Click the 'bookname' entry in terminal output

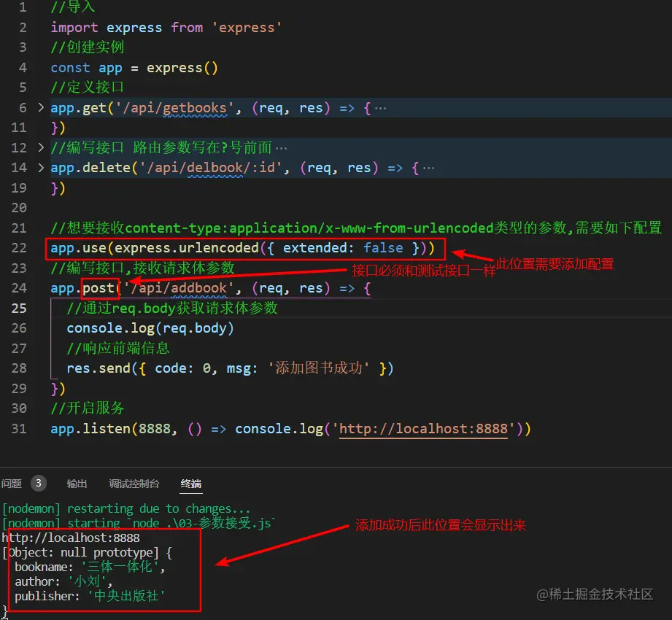90,567
